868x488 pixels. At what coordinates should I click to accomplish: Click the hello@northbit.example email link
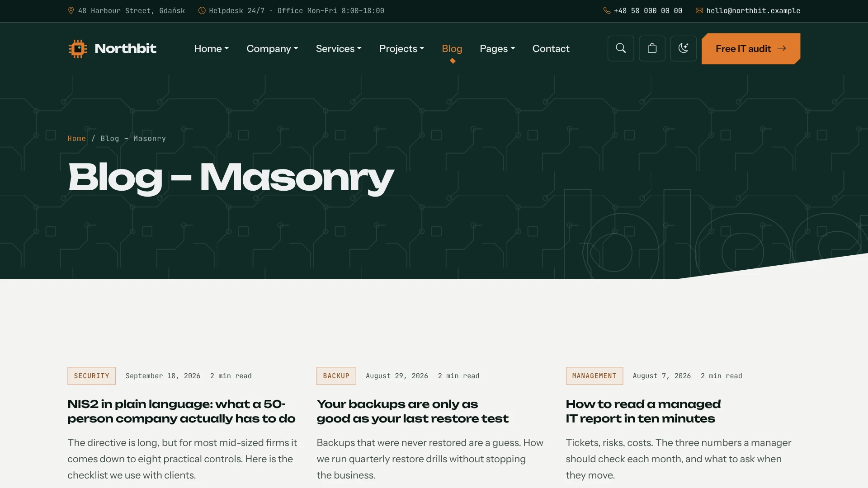coord(753,10)
